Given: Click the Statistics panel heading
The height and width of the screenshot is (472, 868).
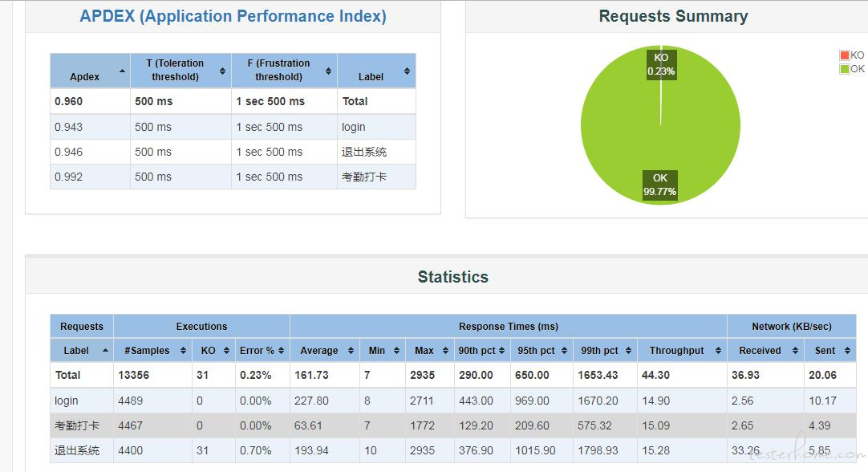Looking at the screenshot, I should [x=452, y=277].
